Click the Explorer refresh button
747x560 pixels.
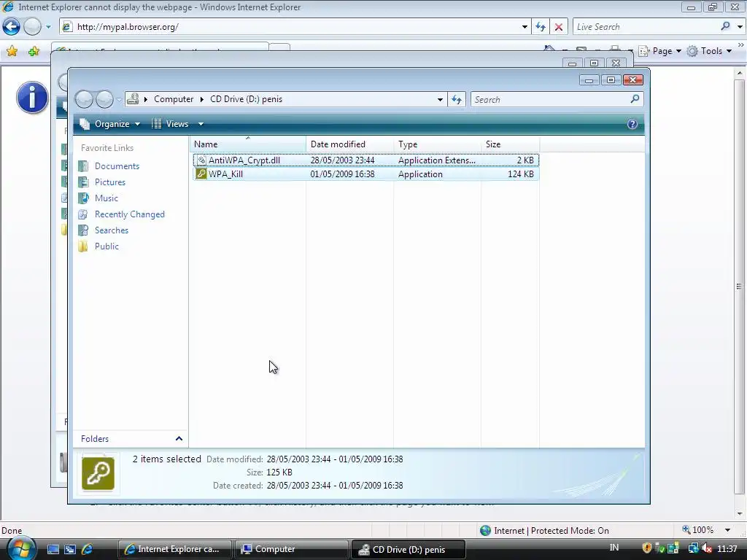coord(457,99)
